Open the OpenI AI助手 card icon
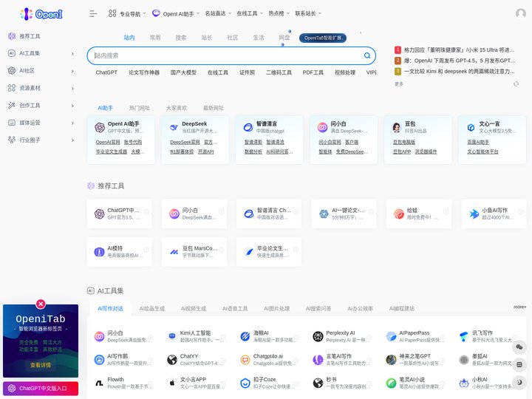The width and height of the screenshot is (532, 399). click(100, 127)
